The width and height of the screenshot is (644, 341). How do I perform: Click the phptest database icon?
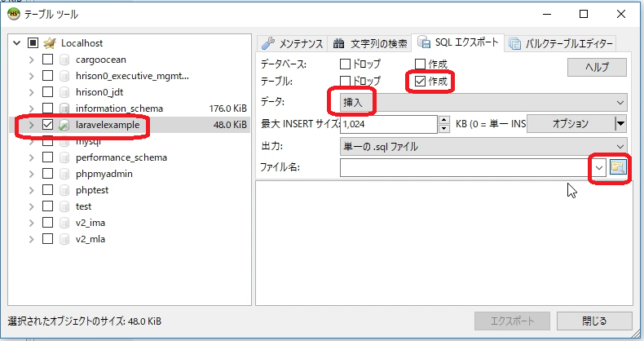64,190
